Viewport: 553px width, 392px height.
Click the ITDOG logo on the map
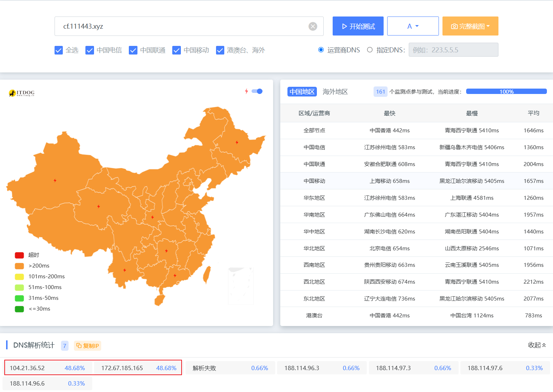(22, 93)
